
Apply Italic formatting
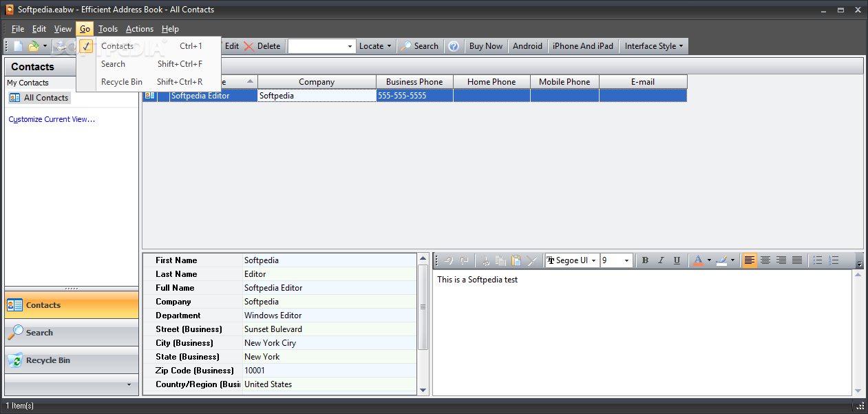[661, 260]
